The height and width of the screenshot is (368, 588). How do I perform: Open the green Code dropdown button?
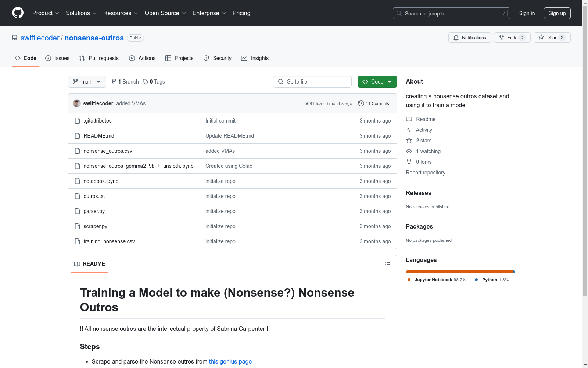[377, 82]
